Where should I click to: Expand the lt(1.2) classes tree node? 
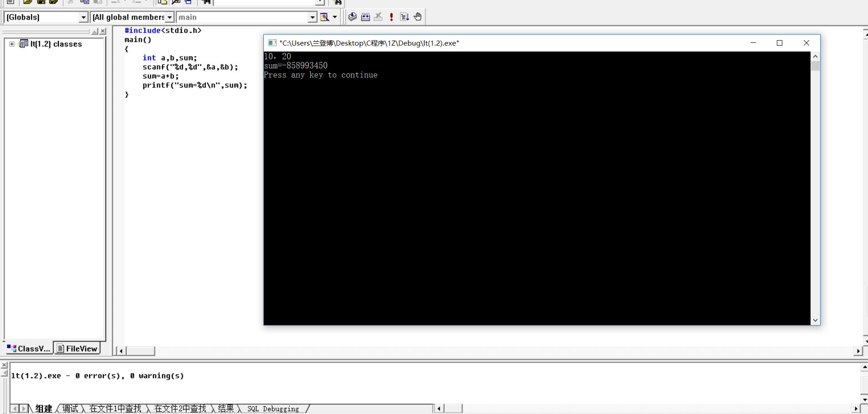point(12,44)
